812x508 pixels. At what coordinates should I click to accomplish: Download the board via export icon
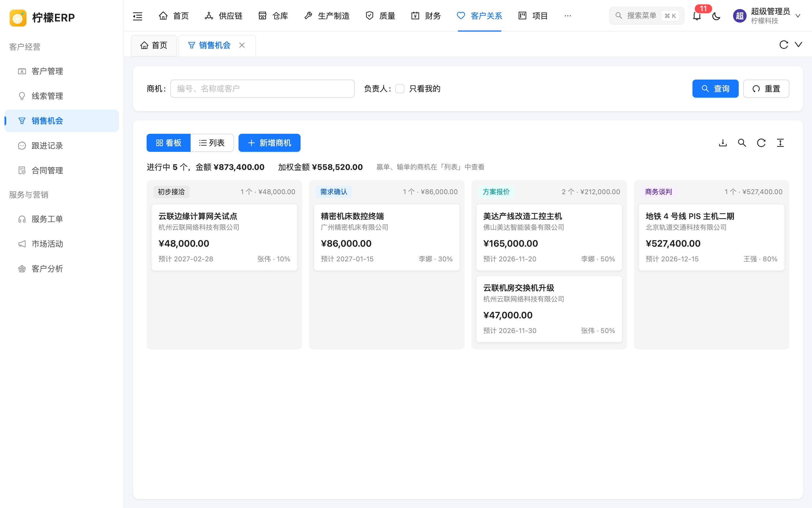pyautogui.click(x=723, y=143)
